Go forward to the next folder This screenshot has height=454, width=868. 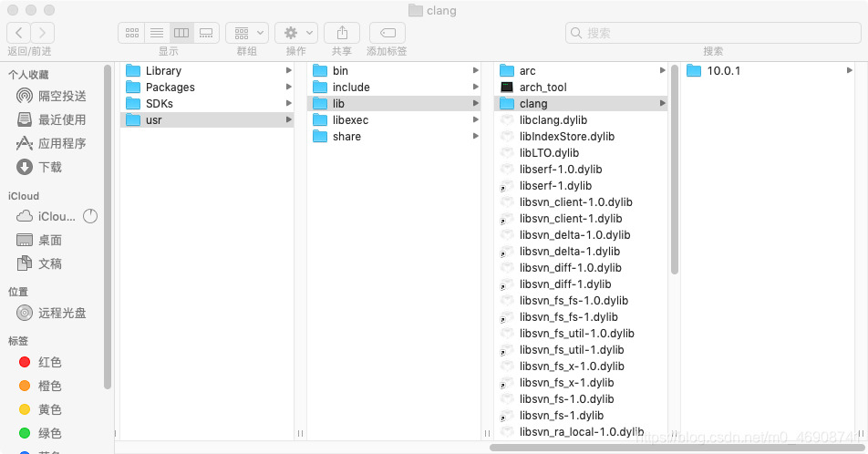[x=43, y=33]
